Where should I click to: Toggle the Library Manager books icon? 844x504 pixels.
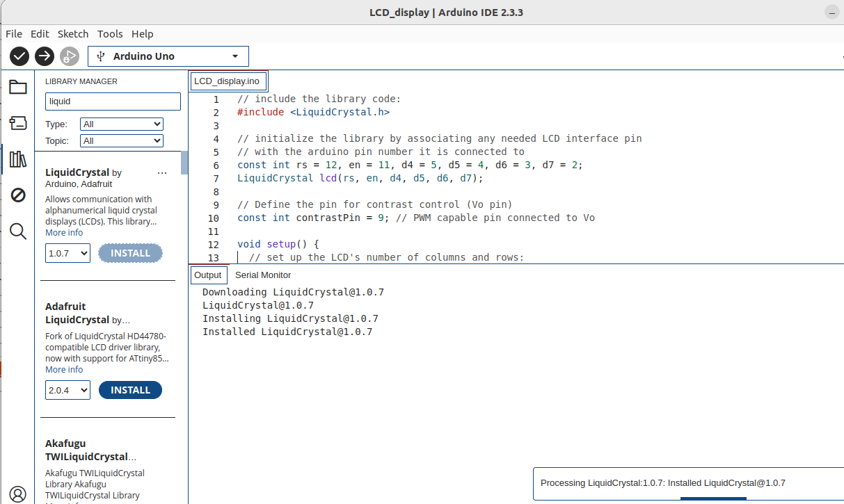[17, 159]
